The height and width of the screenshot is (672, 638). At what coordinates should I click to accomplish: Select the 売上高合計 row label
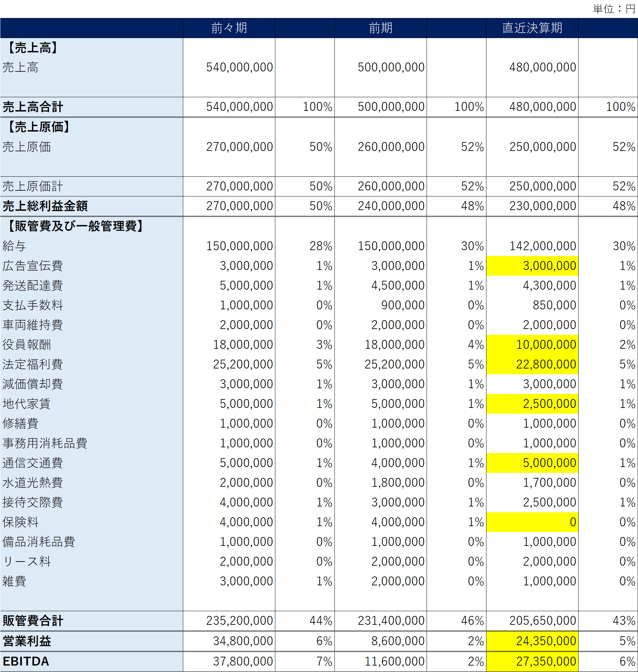[x=33, y=107]
